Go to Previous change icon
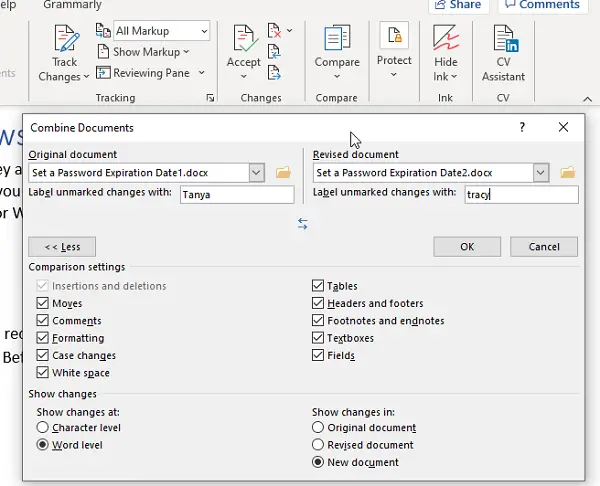The image size is (600, 486). (x=274, y=51)
